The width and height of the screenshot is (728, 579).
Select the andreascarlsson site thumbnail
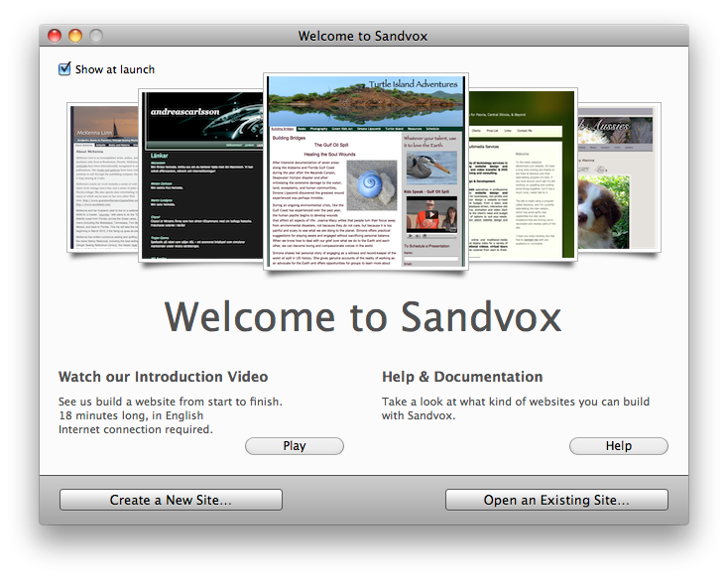[x=201, y=175]
